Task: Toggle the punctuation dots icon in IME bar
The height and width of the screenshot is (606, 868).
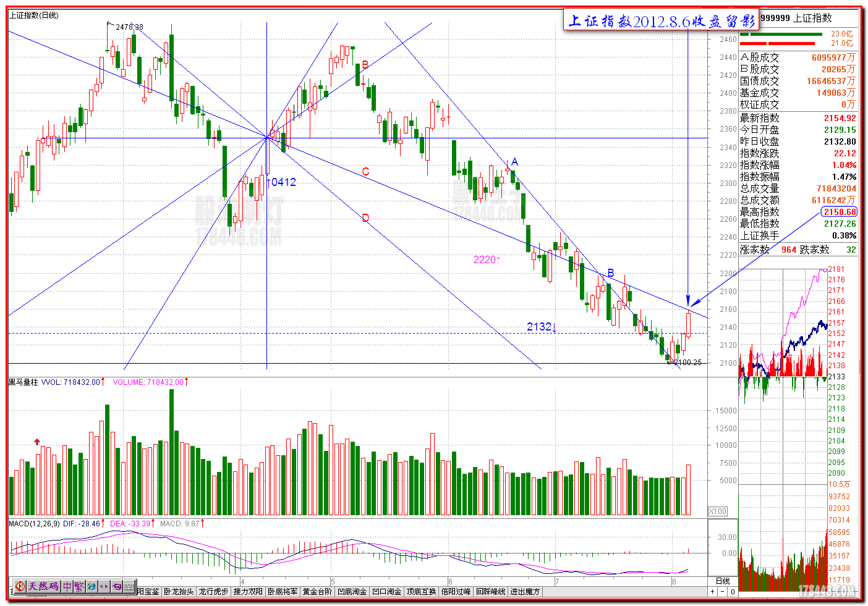Action: [104, 586]
